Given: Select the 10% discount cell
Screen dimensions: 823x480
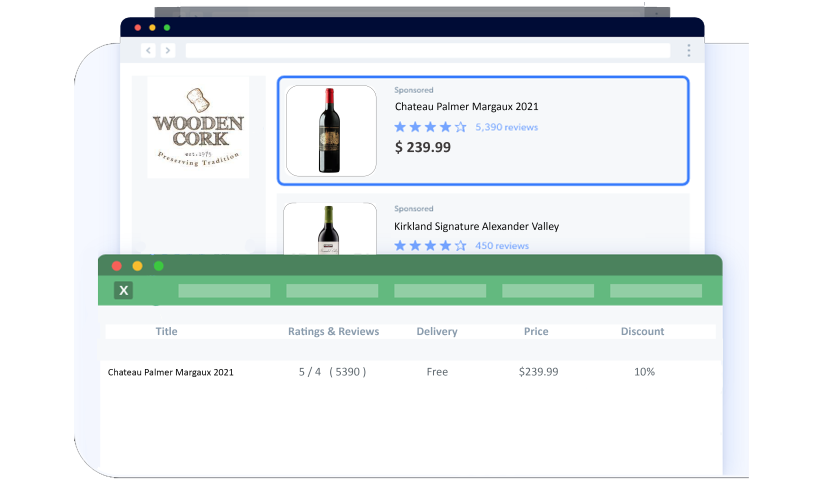Looking at the screenshot, I should pos(645,372).
